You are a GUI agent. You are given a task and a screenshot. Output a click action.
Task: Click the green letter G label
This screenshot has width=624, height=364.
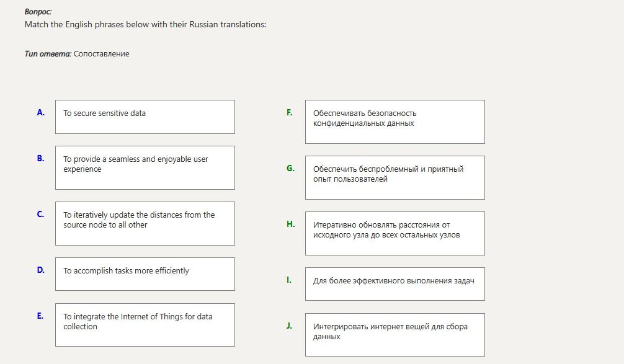pyautogui.click(x=290, y=168)
